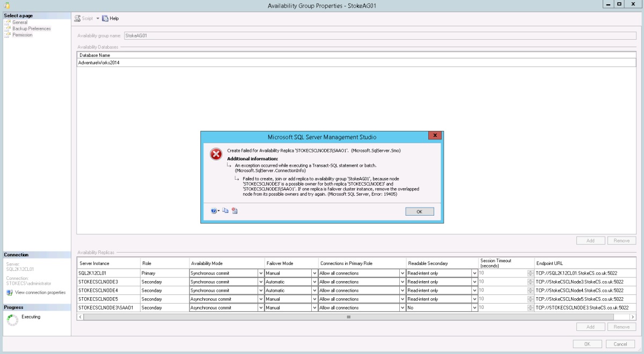The width and height of the screenshot is (644, 354).
Task: Click the View connection properties icon
Action: pyautogui.click(x=9, y=292)
